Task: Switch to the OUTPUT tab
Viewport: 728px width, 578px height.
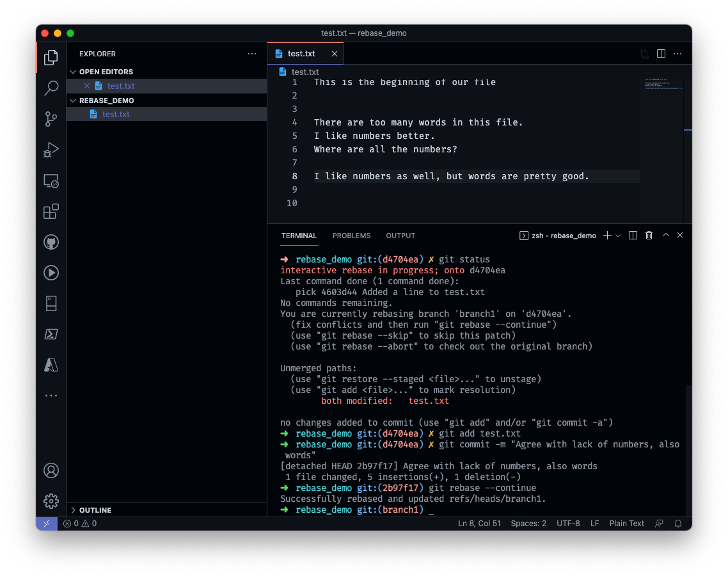Action: pyautogui.click(x=400, y=236)
